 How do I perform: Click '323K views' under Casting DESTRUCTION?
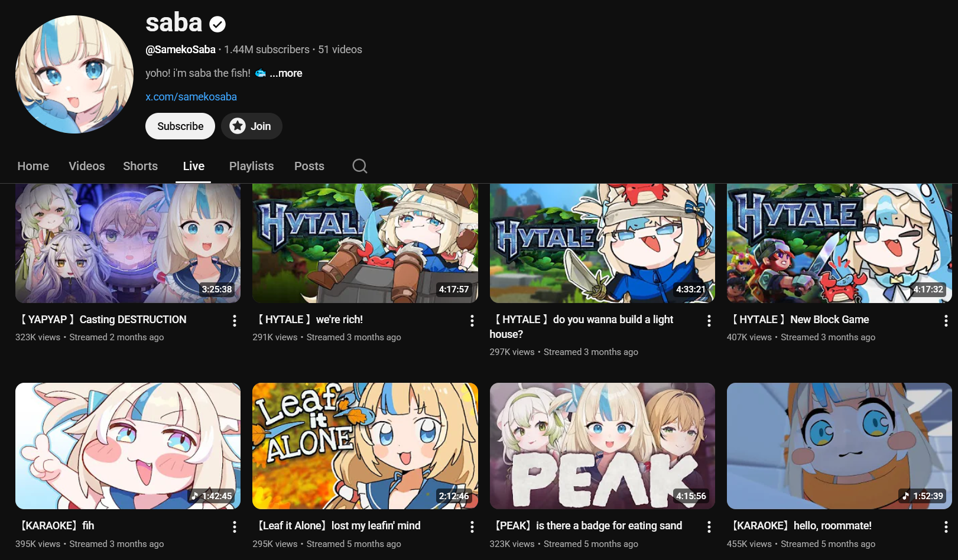point(38,337)
